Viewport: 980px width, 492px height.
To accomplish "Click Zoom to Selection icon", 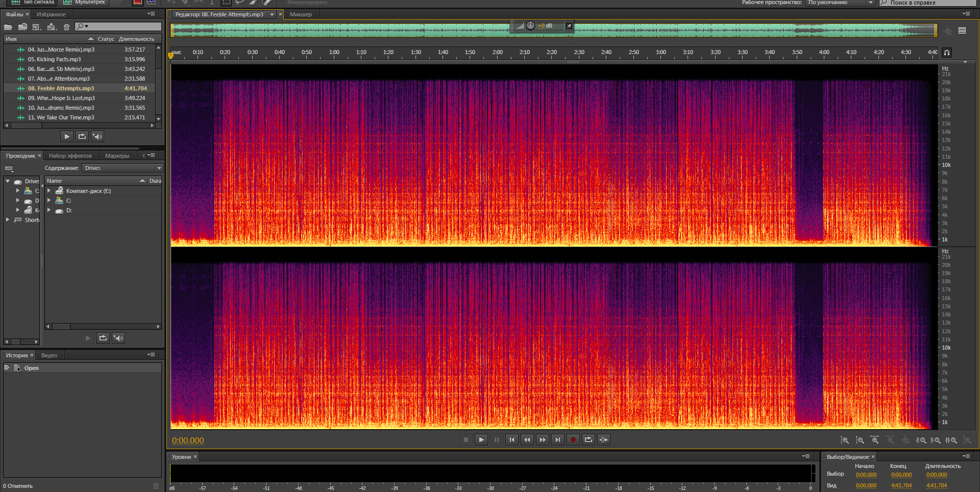I will tap(951, 440).
